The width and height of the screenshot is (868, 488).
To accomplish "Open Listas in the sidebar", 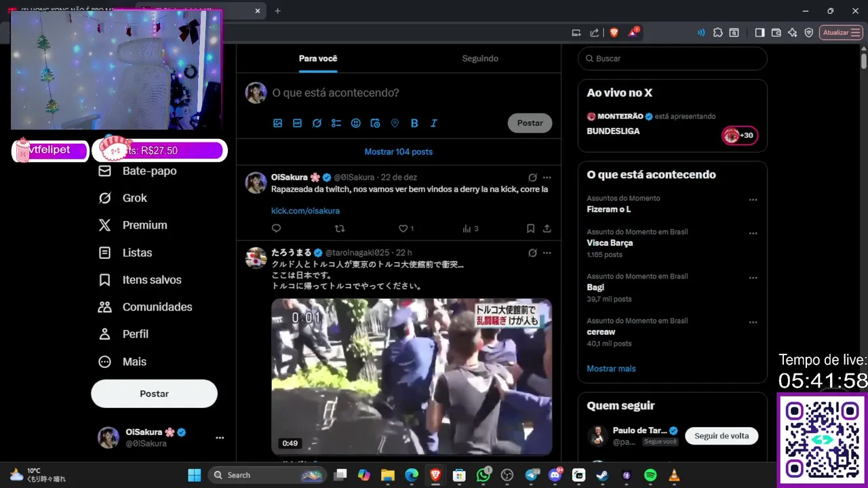I will pos(125,253).
